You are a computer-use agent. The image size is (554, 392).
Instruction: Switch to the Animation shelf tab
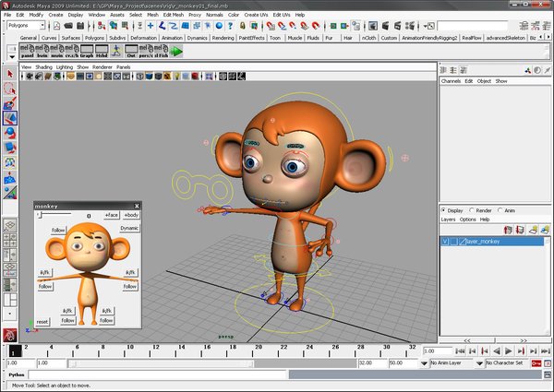point(171,38)
